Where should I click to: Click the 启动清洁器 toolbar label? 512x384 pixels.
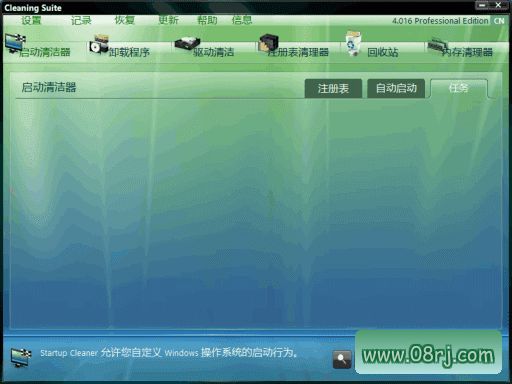pos(45,52)
